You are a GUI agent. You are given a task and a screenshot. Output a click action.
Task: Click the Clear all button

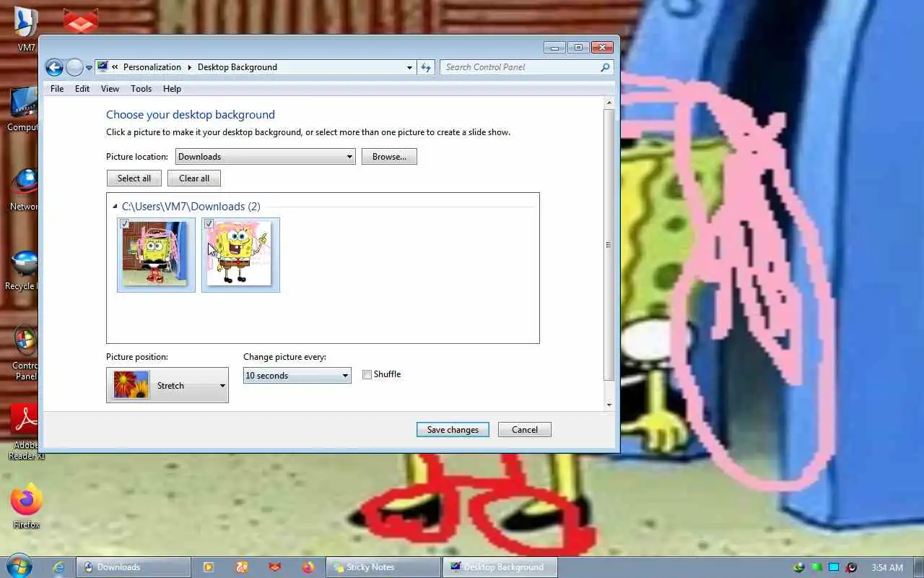tap(194, 178)
